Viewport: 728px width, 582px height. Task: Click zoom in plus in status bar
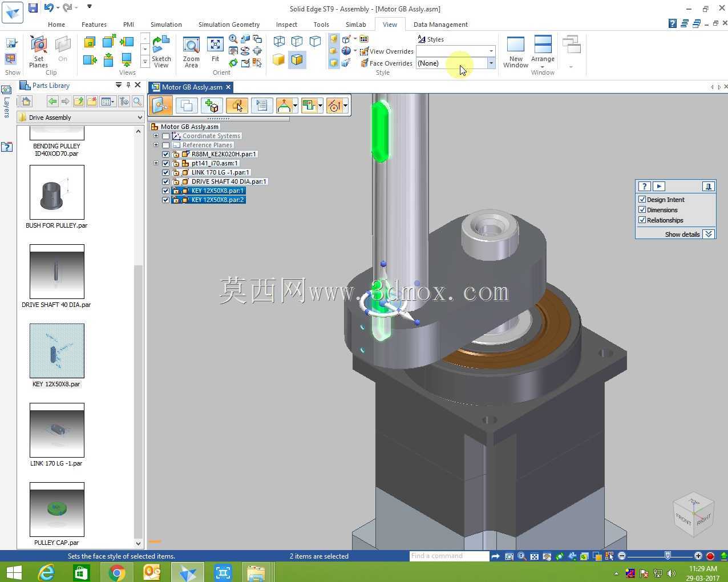tap(698, 556)
